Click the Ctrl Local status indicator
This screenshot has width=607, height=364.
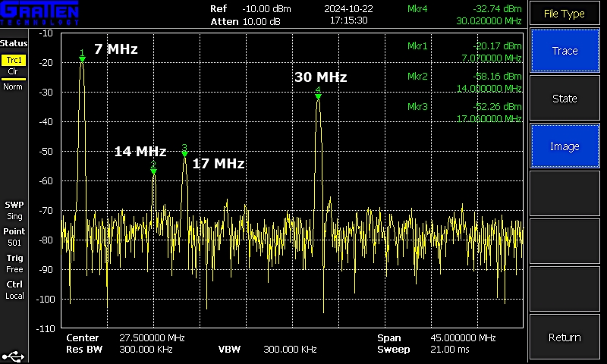pos(14,290)
